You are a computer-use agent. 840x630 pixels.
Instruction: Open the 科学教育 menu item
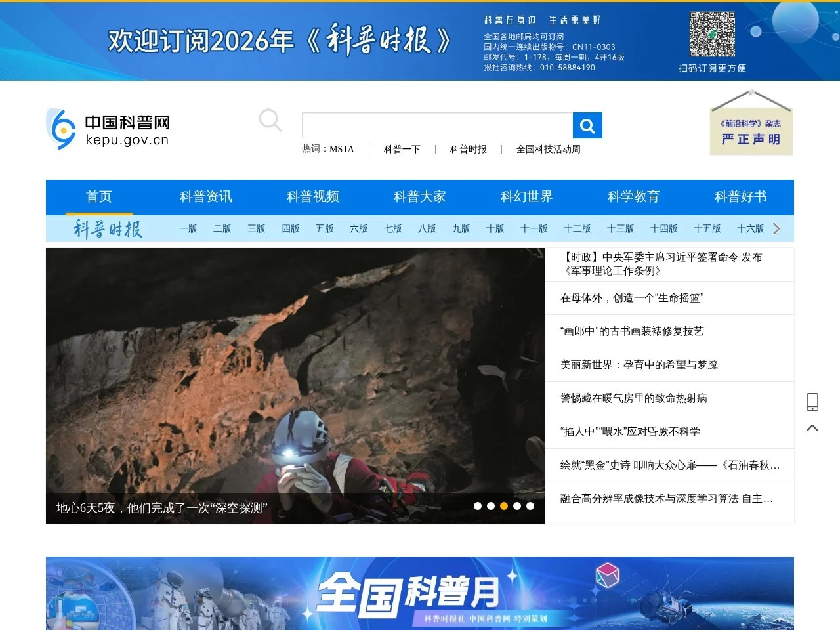tap(633, 196)
